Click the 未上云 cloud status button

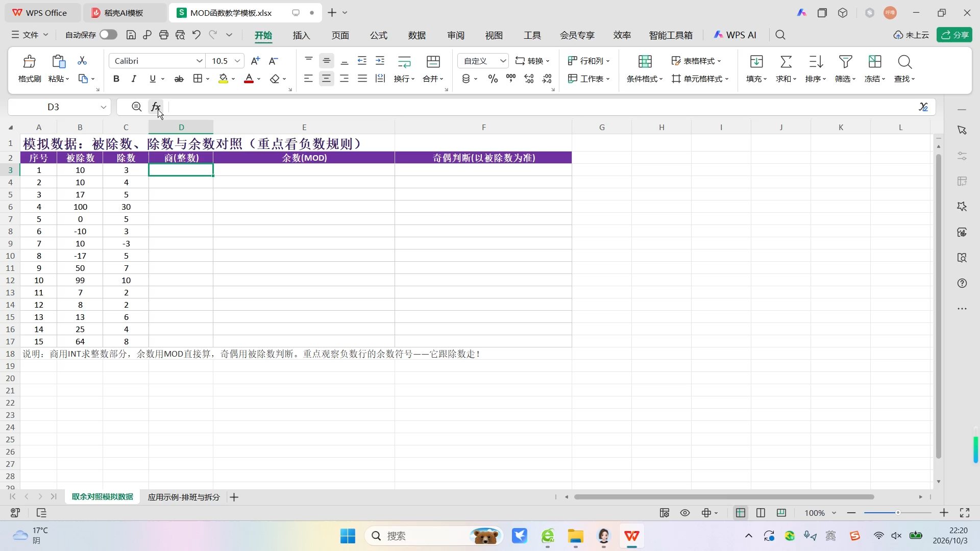[x=911, y=35]
